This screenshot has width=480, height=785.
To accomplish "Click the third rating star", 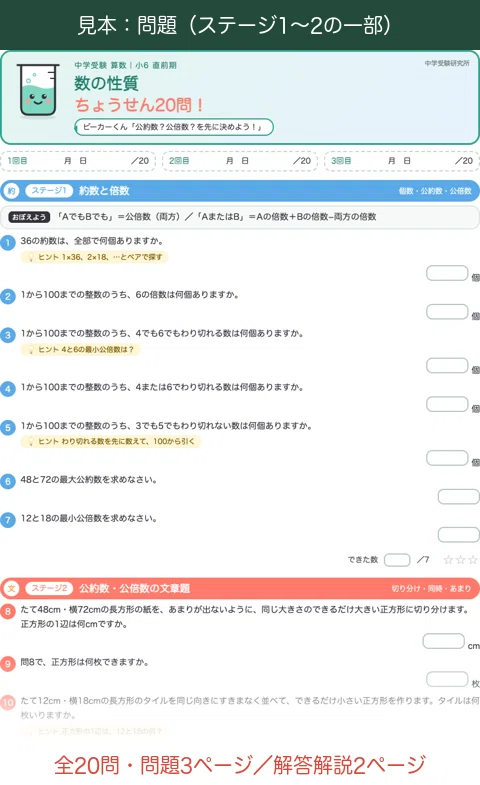I will pos(472,560).
